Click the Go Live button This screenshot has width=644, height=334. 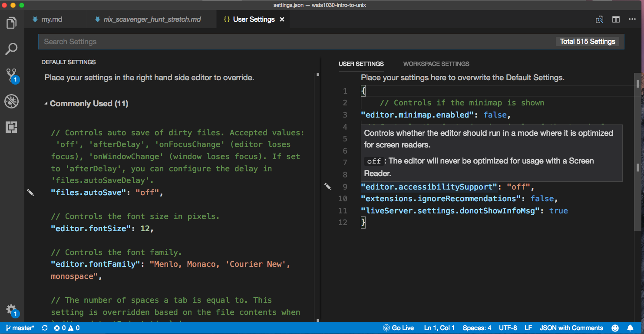(x=398, y=328)
